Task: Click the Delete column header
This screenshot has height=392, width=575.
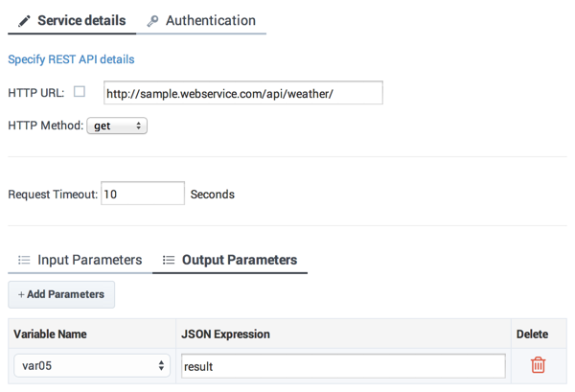Action: coord(532,334)
